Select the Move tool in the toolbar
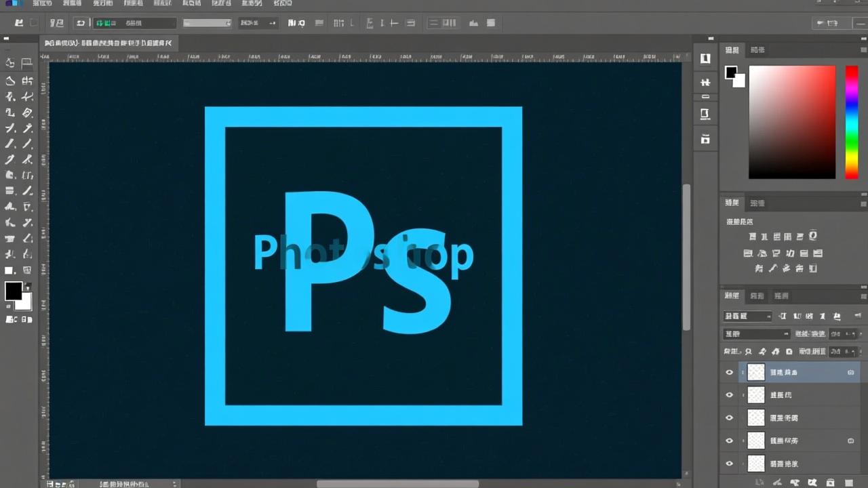 click(x=10, y=62)
